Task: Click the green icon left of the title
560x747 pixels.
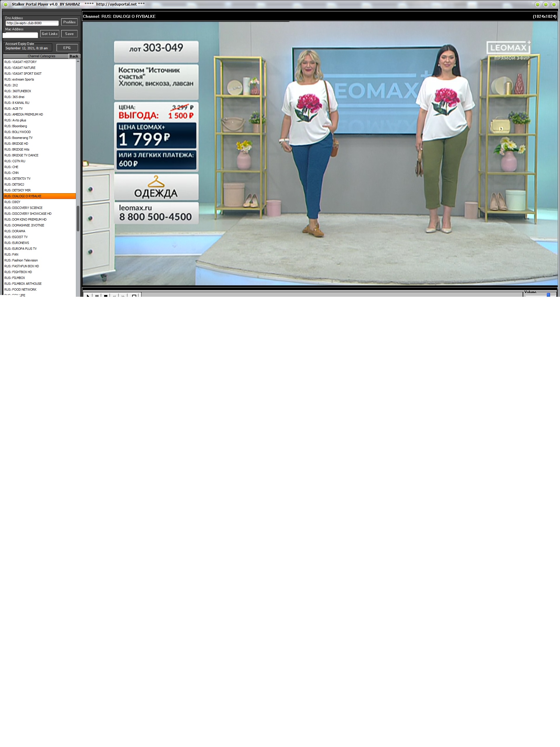Action: [6, 4]
